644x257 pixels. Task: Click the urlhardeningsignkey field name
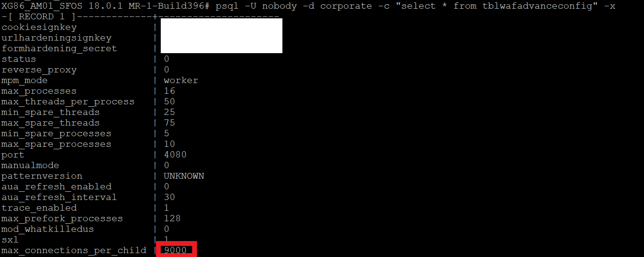coord(56,38)
